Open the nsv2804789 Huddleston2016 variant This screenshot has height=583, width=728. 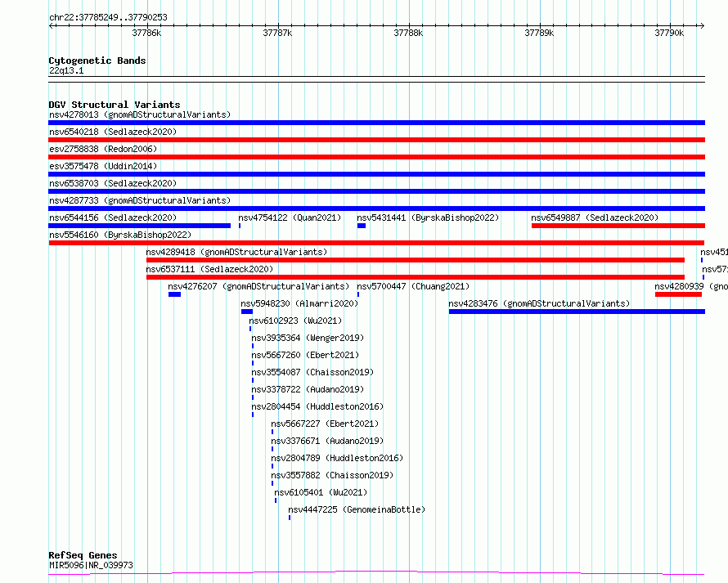337,458
